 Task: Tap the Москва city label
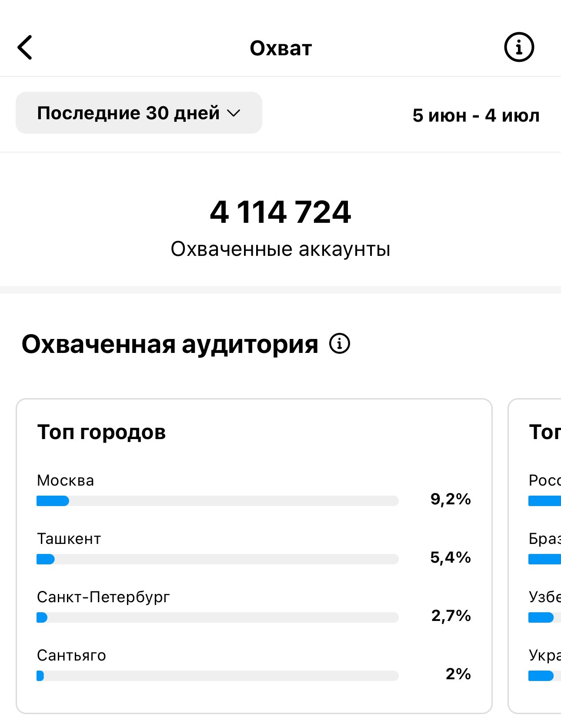coord(65,480)
